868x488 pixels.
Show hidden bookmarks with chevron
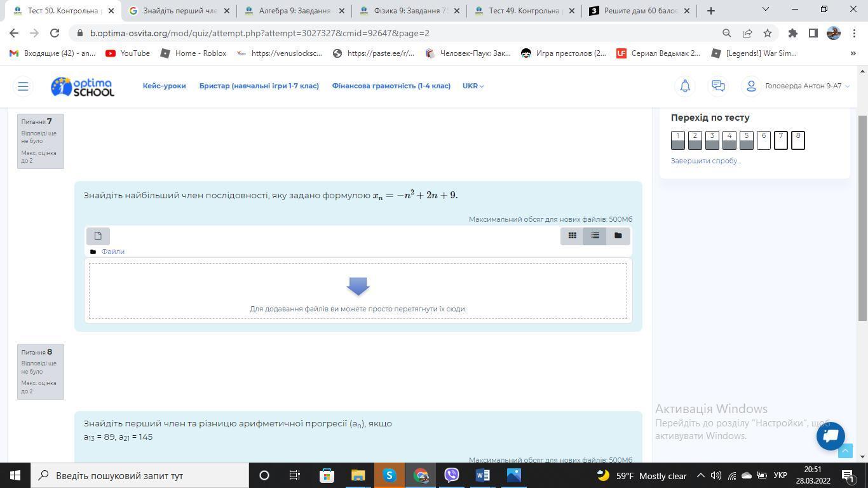click(x=853, y=53)
